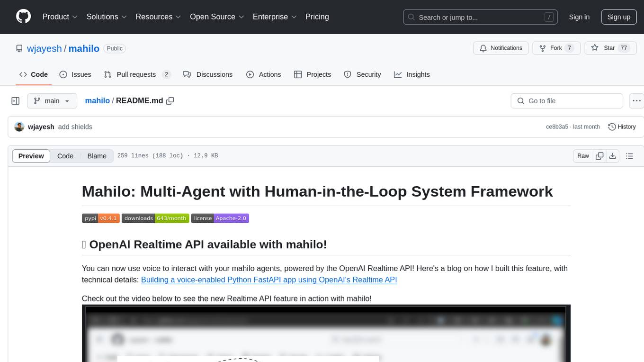Open the Security tab
The width and height of the screenshot is (644, 362).
(362, 74)
